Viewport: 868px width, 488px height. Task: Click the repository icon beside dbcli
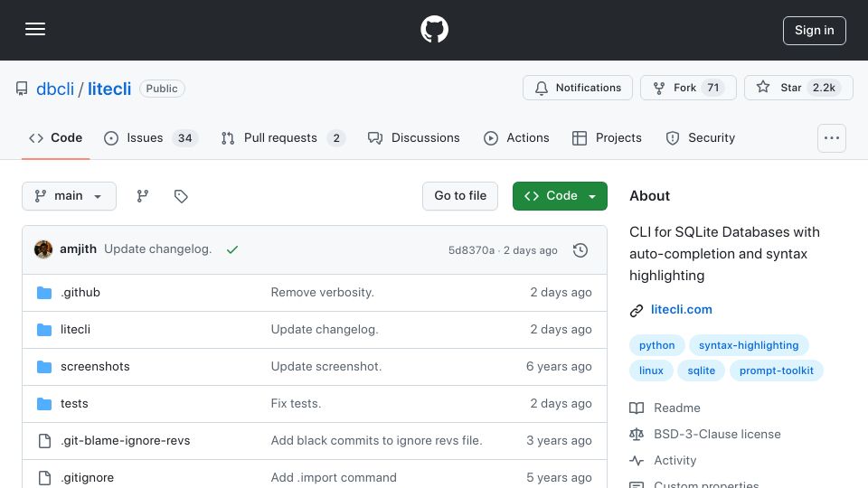point(22,89)
